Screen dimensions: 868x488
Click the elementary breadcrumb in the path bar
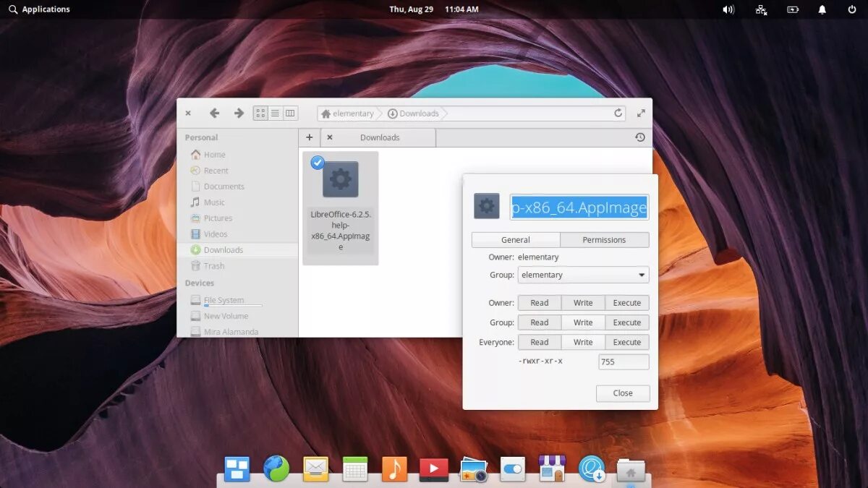(x=347, y=114)
